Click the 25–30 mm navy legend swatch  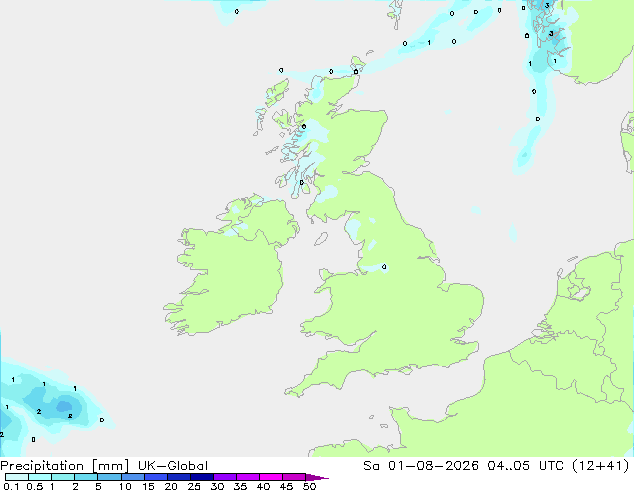202,477
